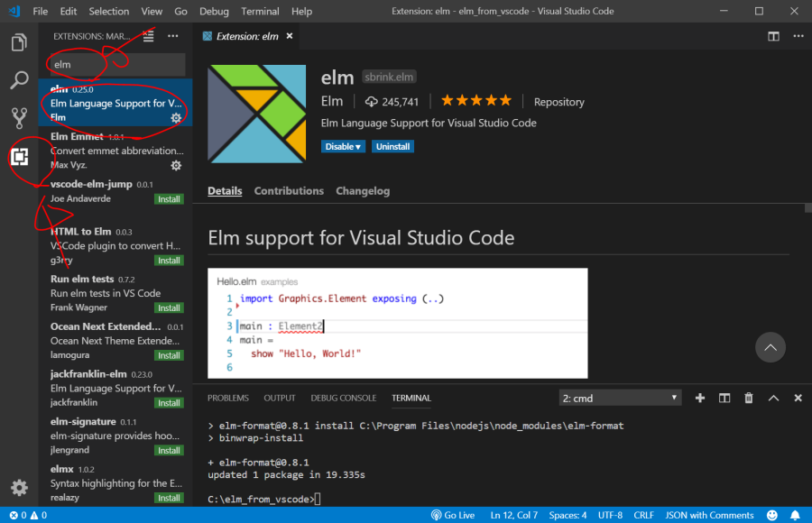Image resolution: width=812 pixels, height=523 pixels.
Task: Add a new terminal with plus icon
Action: (x=700, y=398)
